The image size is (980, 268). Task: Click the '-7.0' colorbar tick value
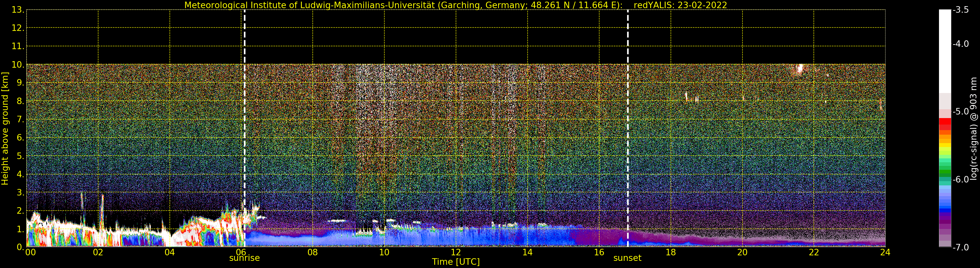pos(960,247)
